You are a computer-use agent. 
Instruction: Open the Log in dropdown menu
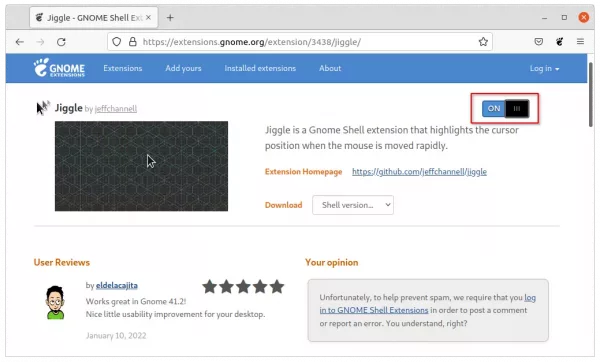[x=544, y=68]
